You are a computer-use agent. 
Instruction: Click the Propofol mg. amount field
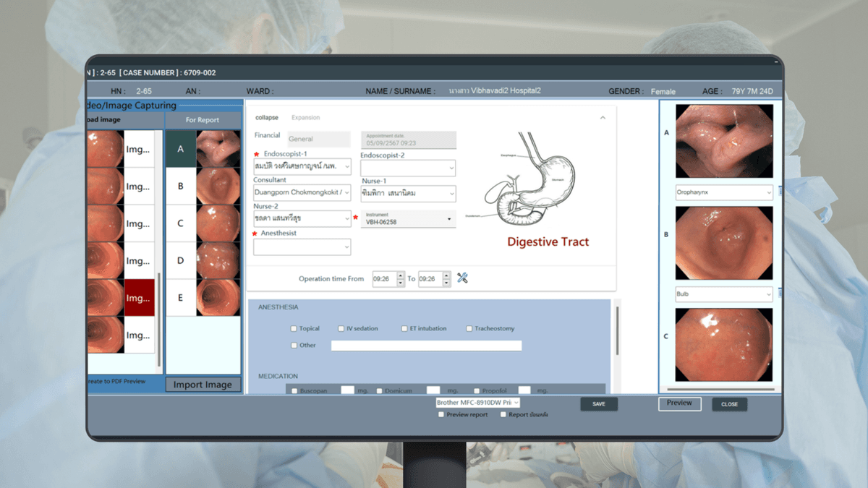pos(524,390)
